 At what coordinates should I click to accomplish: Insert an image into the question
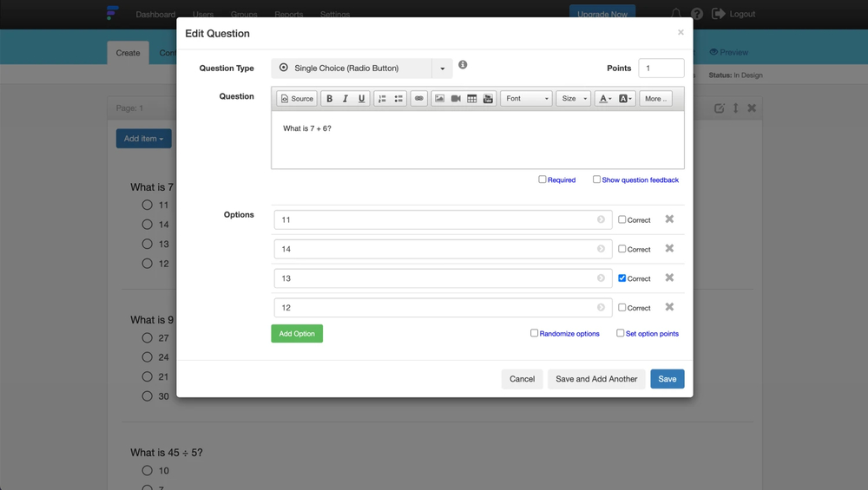(439, 99)
